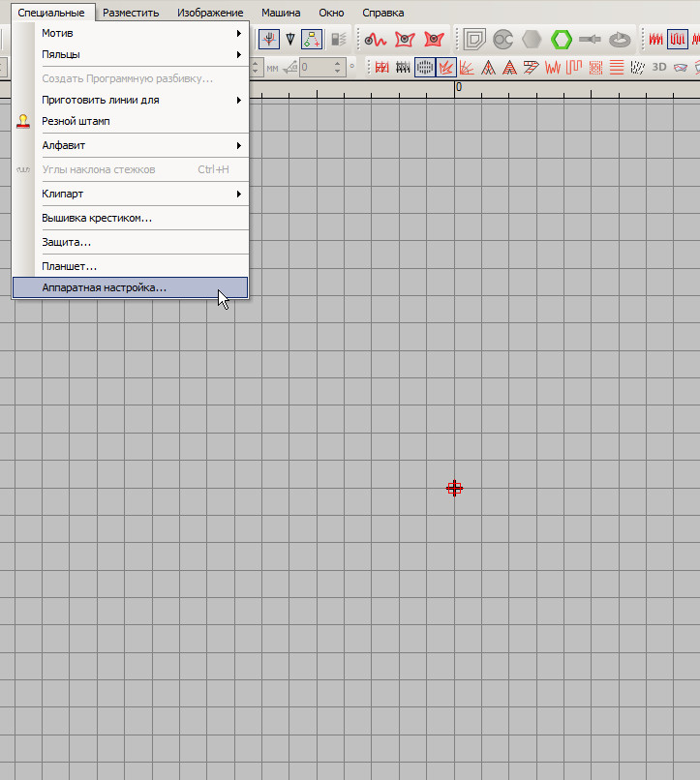Click the angle value spinner arrows
Screen dimensions: 700x780
point(338,68)
